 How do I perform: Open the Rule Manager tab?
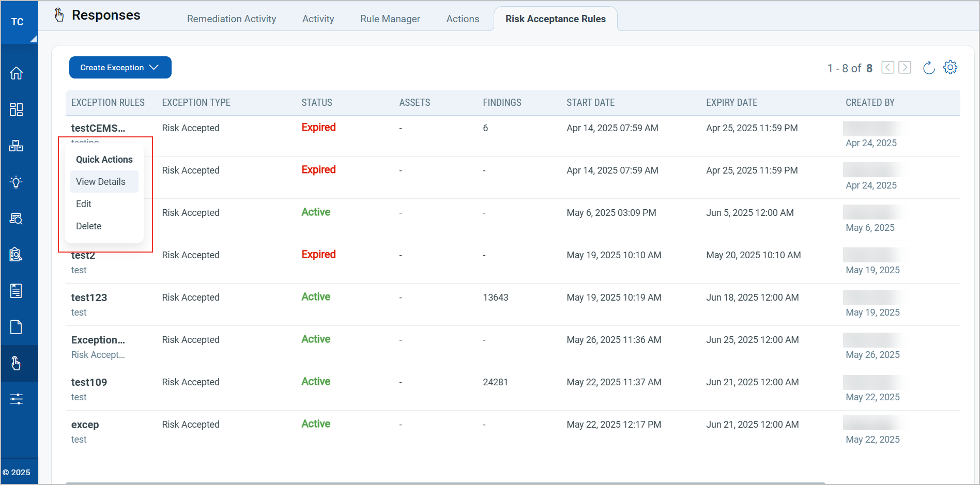coord(390,19)
